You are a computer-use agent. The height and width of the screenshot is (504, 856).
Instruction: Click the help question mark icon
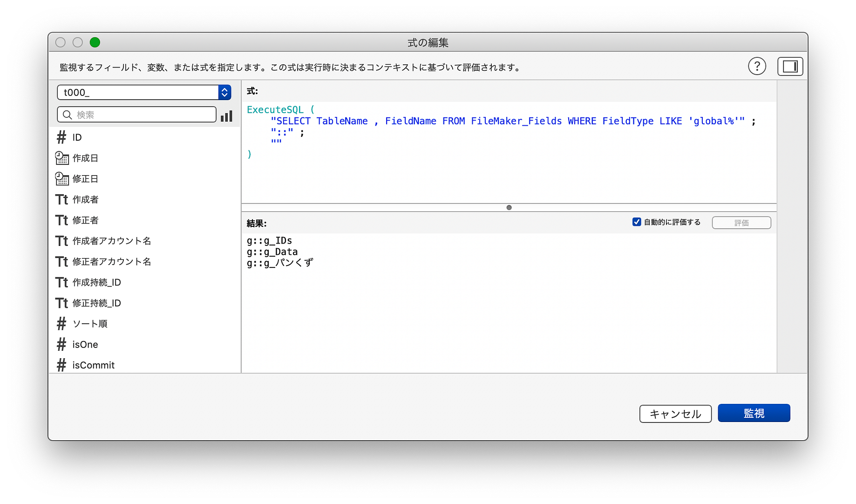(757, 66)
